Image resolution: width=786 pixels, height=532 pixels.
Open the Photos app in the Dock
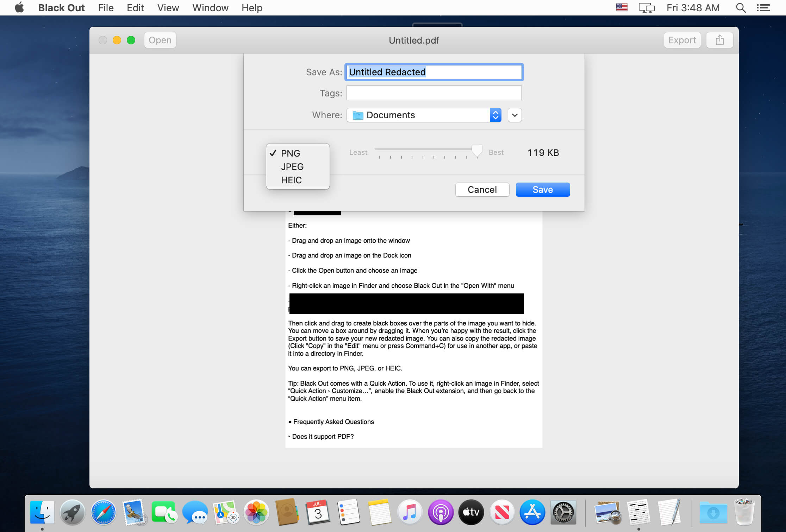(x=256, y=512)
